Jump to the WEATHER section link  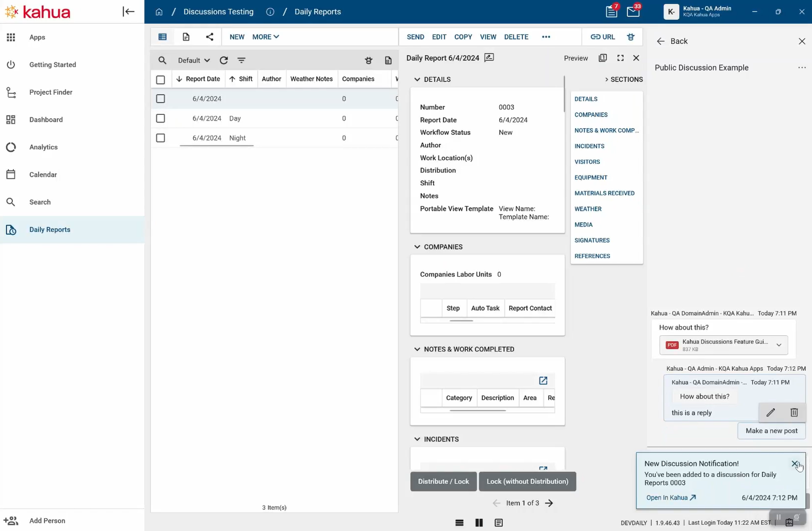point(588,209)
